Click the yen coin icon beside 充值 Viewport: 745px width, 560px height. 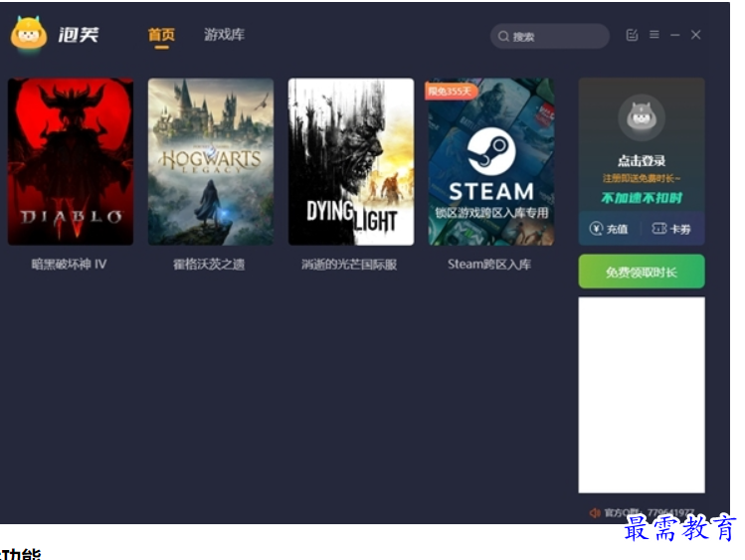(x=596, y=229)
